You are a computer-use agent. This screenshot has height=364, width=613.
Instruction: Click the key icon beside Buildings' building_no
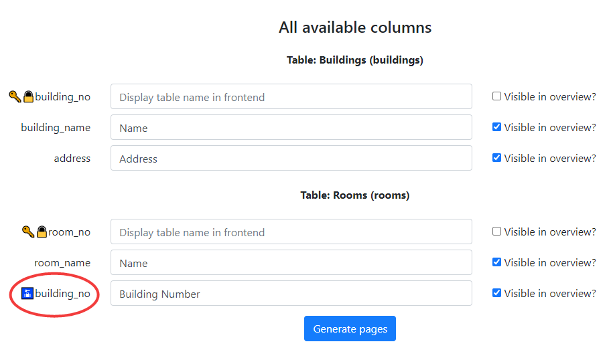coord(15,97)
